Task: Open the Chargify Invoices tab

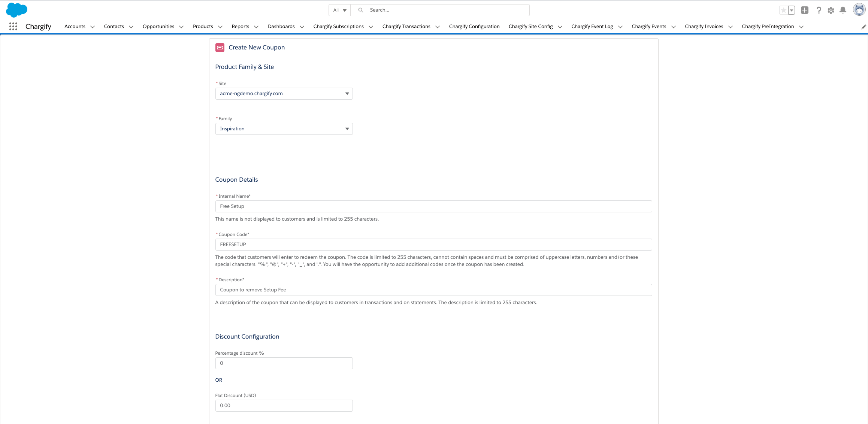Action: pos(704,27)
